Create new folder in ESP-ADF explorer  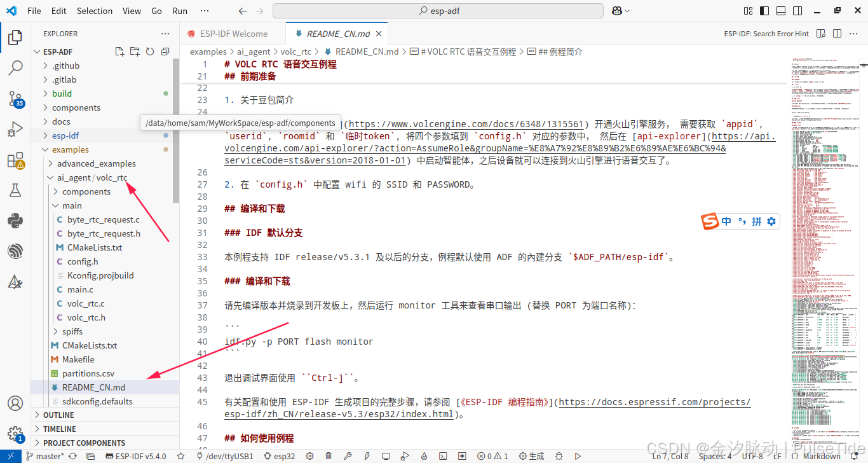(135, 52)
